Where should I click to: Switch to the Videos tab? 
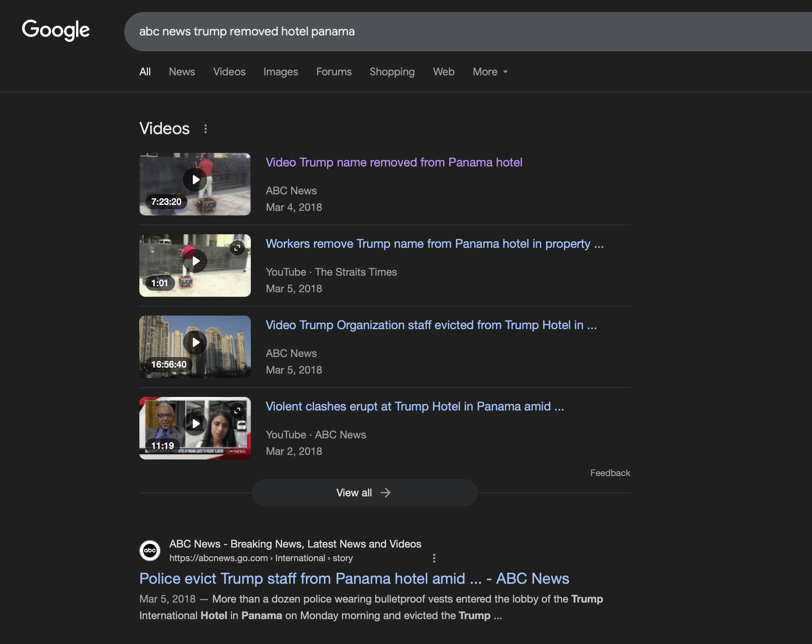click(229, 72)
